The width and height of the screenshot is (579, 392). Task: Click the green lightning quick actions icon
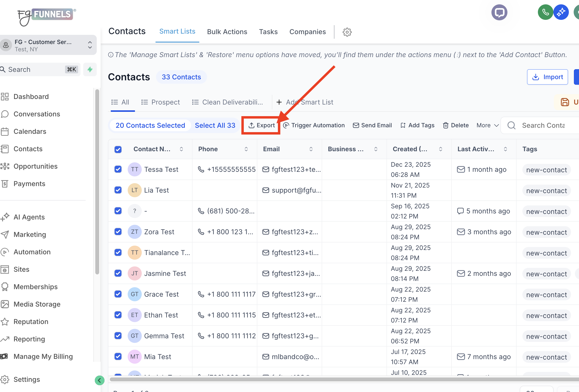click(x=90, y=69)
